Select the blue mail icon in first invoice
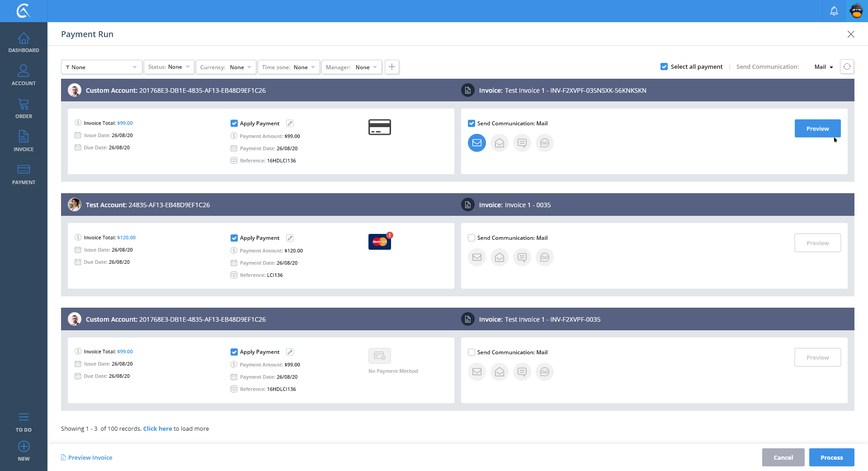868x471 pixels. pyautogui.click(x=476, y=143)
